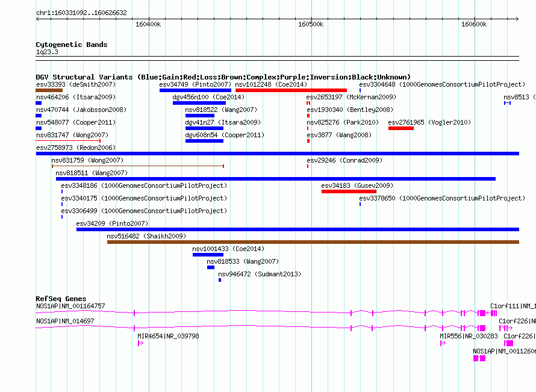Click the thin red nsv831747 line
The image size is (536, 392).
pos(68,140)
